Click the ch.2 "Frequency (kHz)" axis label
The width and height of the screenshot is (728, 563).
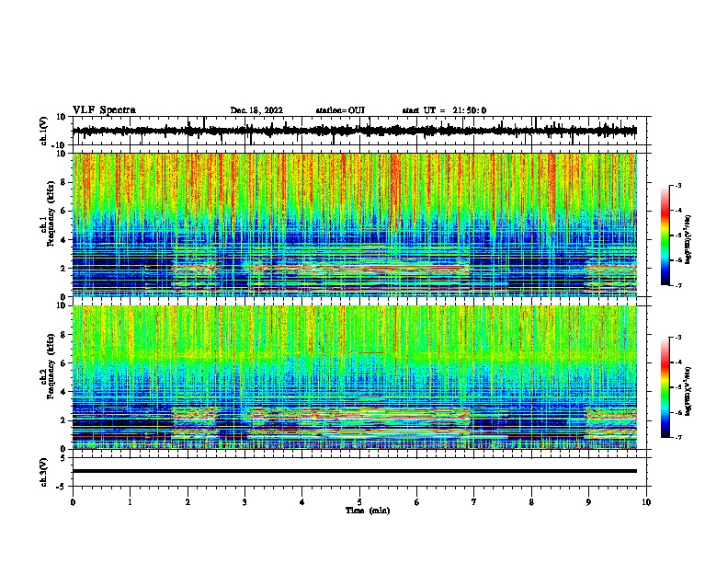point(51,366)
